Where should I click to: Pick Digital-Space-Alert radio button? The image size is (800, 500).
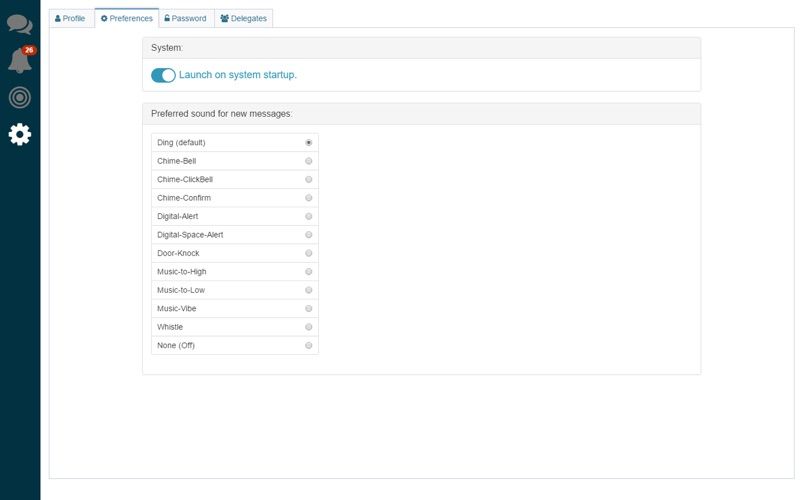coord(309,235)
